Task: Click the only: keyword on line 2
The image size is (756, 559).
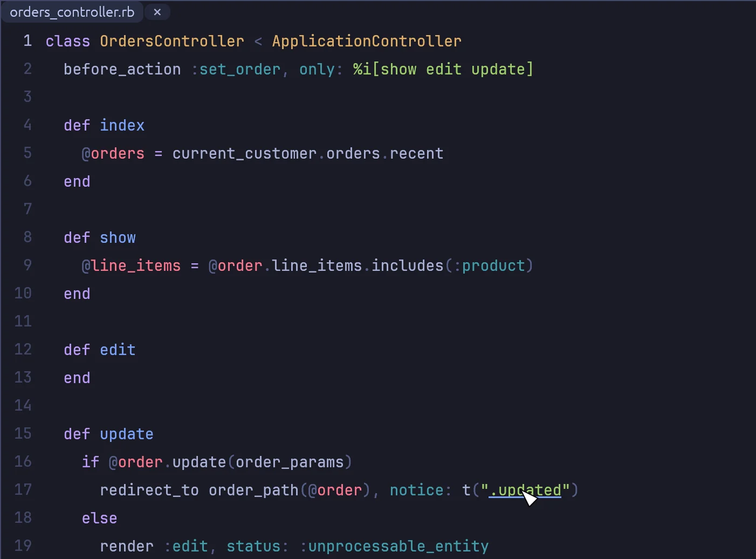Action: (x=321, y=69)
